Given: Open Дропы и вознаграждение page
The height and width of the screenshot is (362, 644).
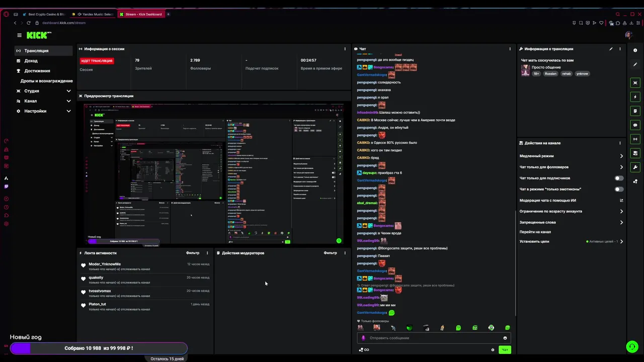Looking at the screenshot, I should point(46,81).
